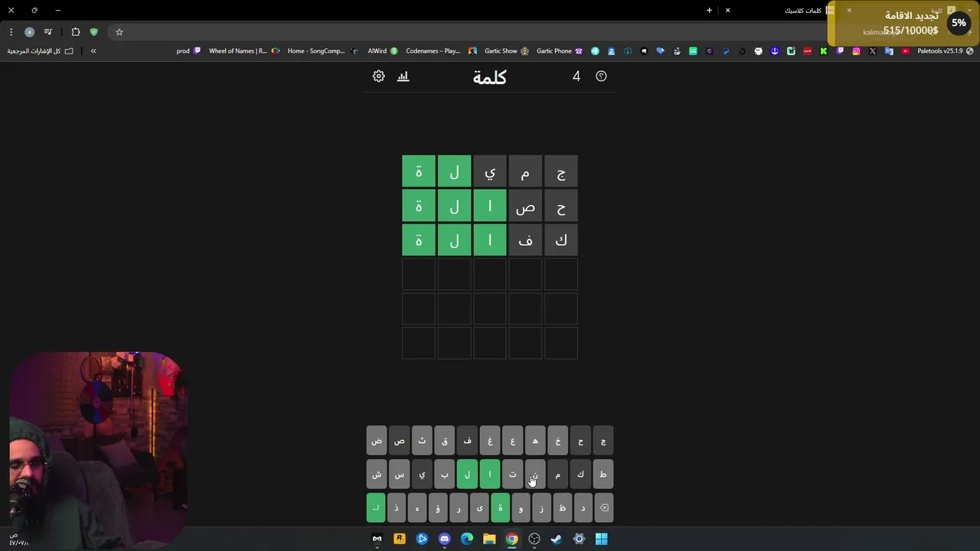Tap the س key

[399, 474]
